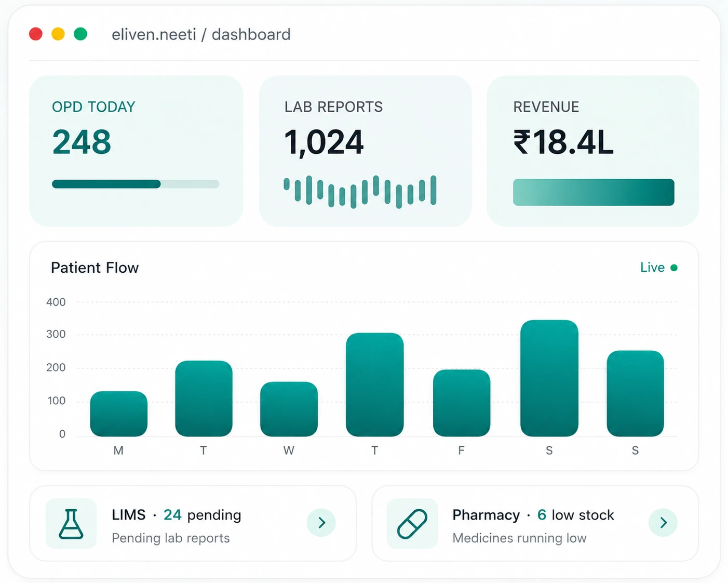Select the tallest Saturday bar in chart
728x583 pixels.
(549, 378)
